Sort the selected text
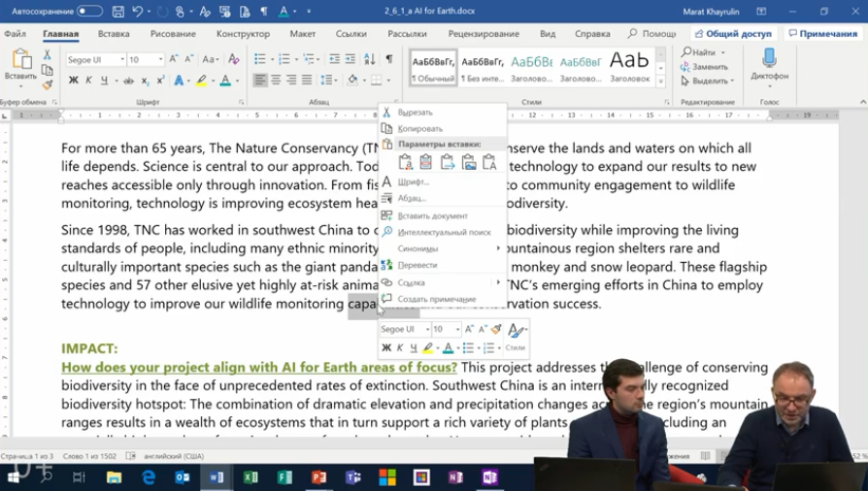Image resolution: width=868 pixels, height=491 pixels. tap(369, 59)
